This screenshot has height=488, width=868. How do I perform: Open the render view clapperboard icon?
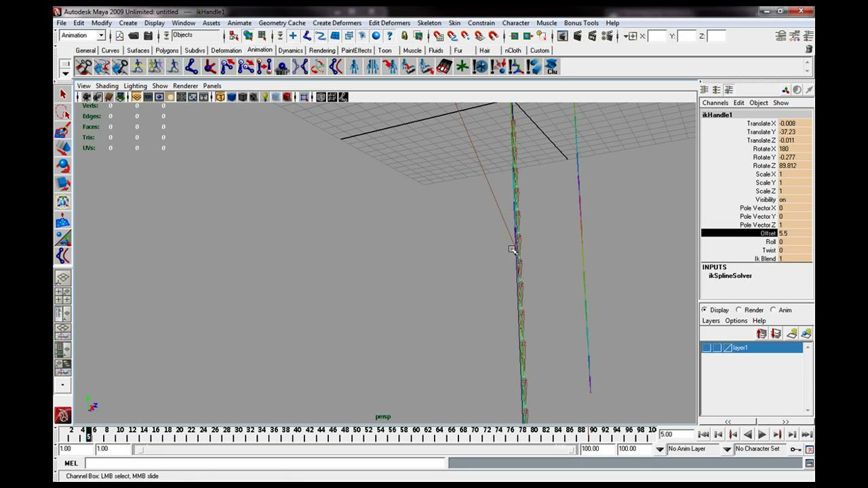pos(562,36)
